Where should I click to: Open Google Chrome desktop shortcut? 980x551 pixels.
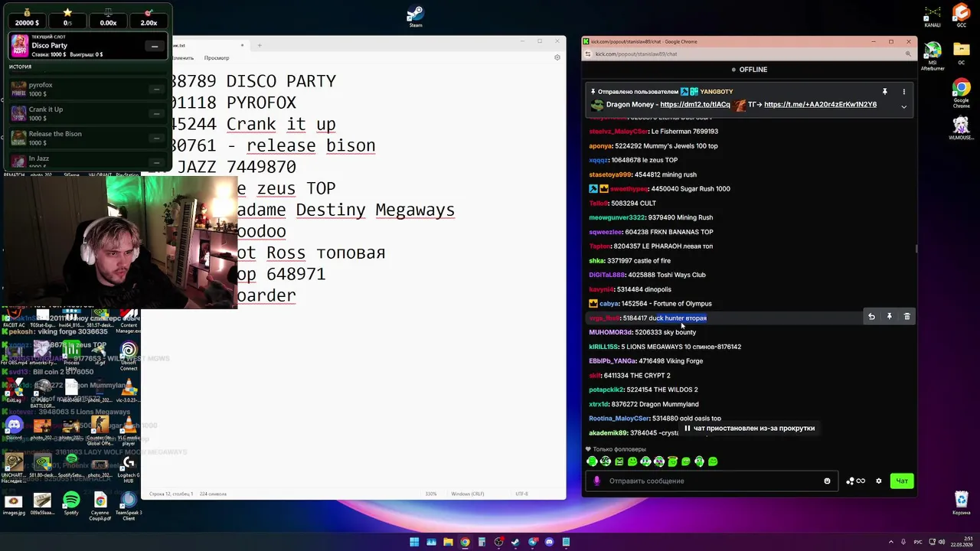click(961, 93)
